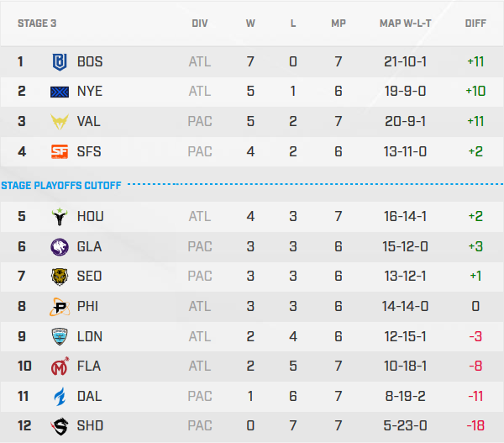Select the Shanghai Dragons logo
This screenshot has width=504, height=443.
point(60,426)
